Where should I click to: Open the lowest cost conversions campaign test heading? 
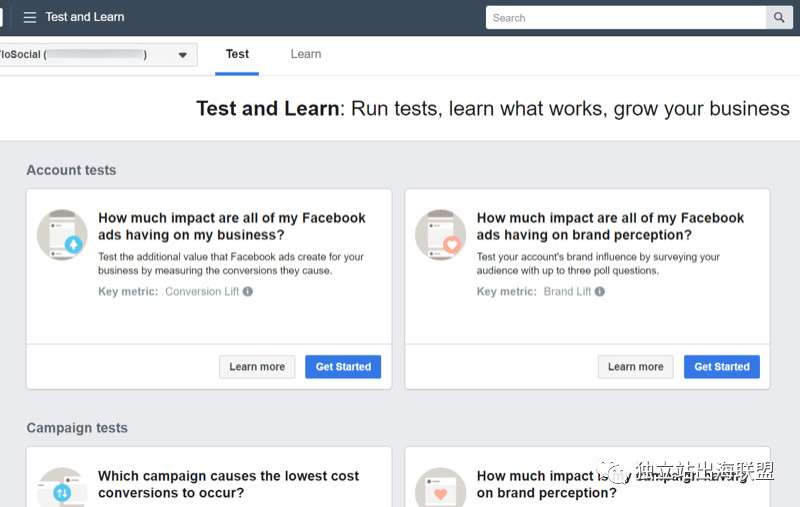[x=228, y=484]
